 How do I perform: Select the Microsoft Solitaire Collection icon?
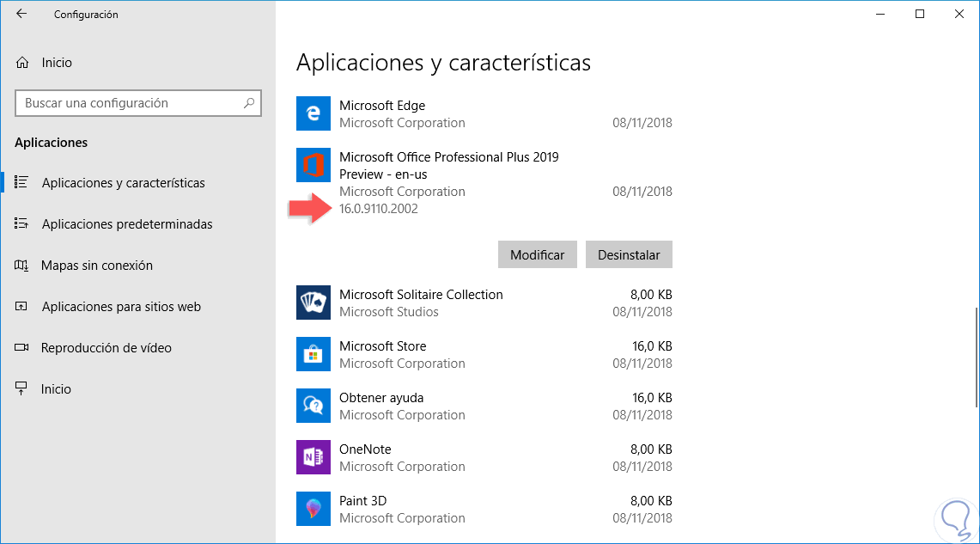tap(313, 303)
